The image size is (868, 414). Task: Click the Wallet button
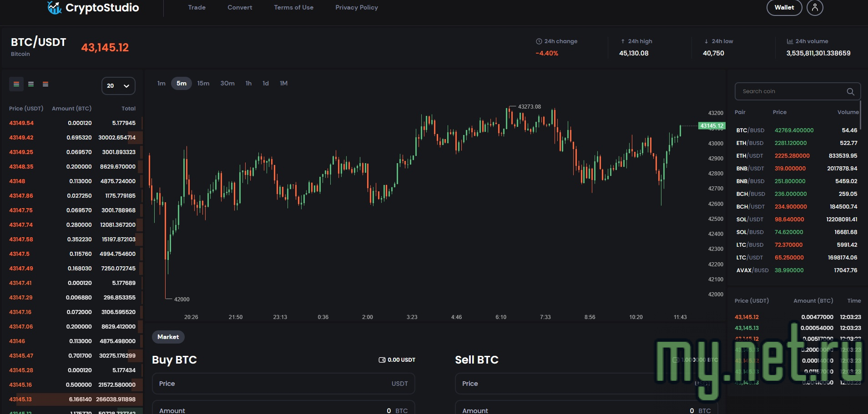coord(784,8)
